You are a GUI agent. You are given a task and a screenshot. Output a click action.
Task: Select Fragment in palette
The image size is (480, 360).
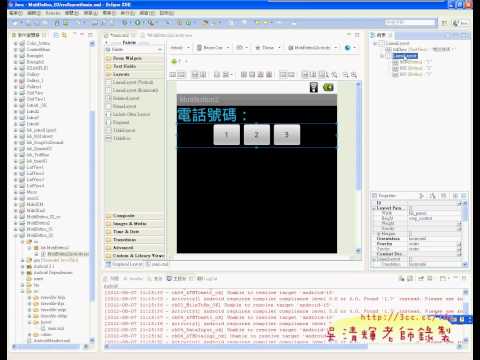point(117,122)
